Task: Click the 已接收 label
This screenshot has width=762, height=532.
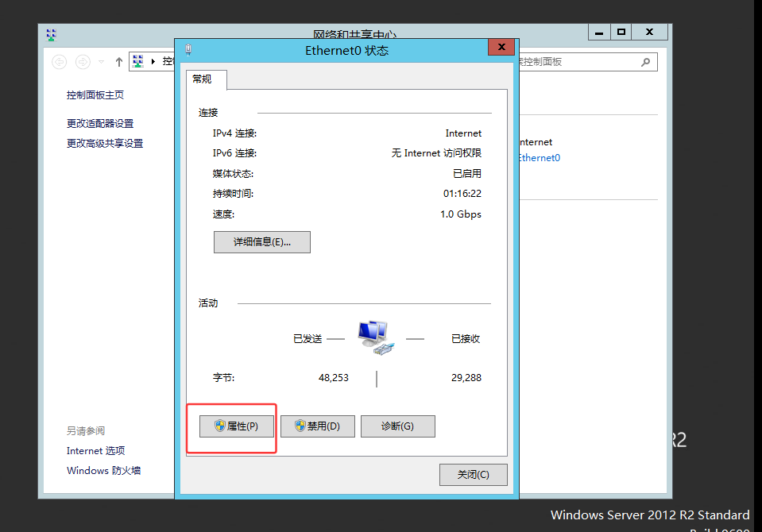Action: [x=466, y=339]
